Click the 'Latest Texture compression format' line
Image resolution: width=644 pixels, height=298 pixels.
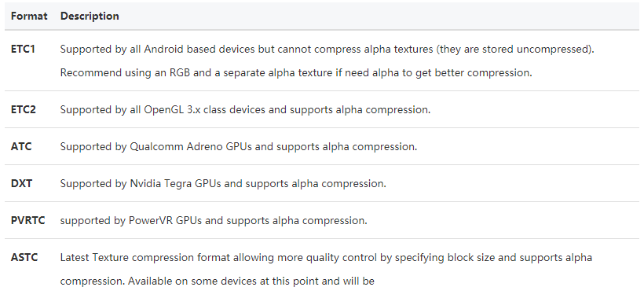326,258
